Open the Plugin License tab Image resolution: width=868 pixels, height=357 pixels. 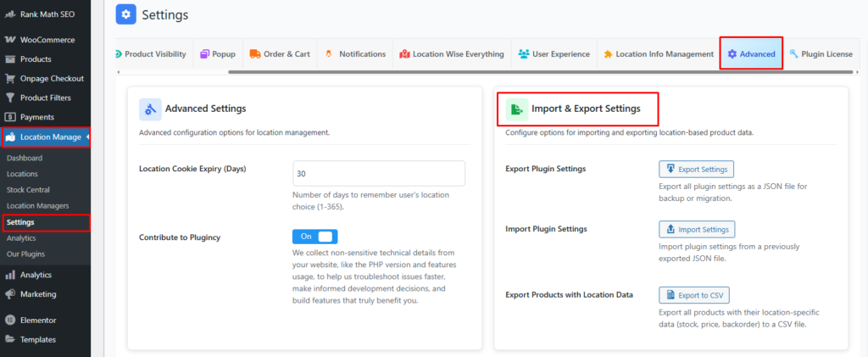pos(821,54)
